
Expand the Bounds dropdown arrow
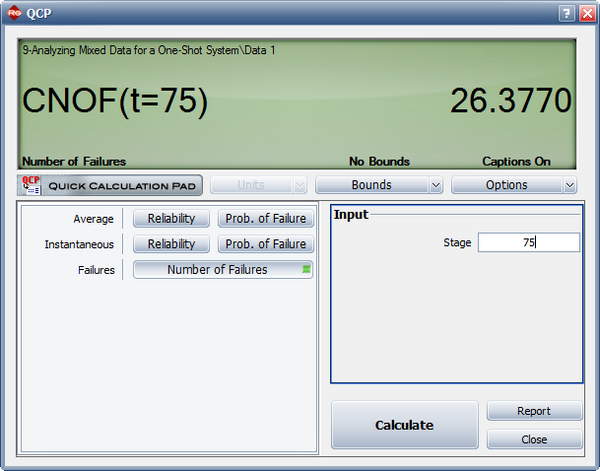[x=436, y=185]
